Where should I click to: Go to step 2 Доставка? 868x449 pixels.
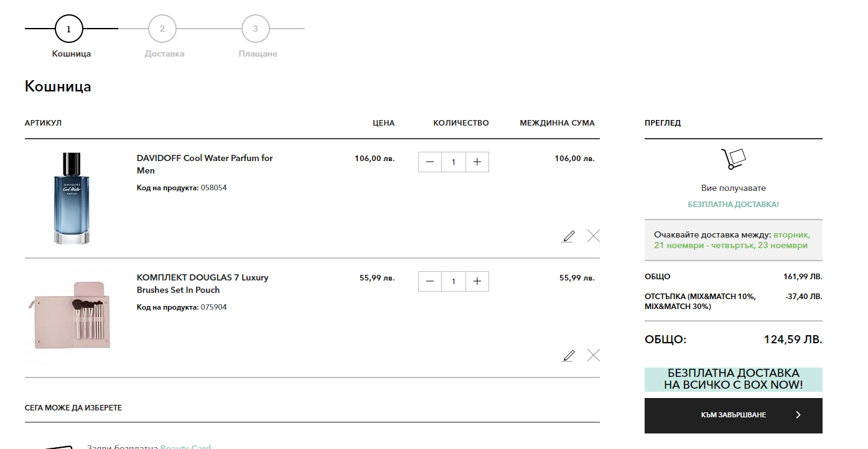point(162,29)
